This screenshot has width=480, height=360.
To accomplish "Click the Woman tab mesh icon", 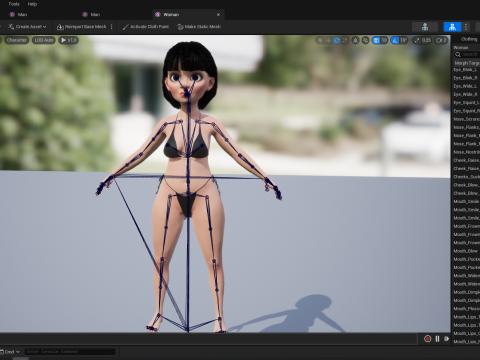I will (x=158, y=15).
